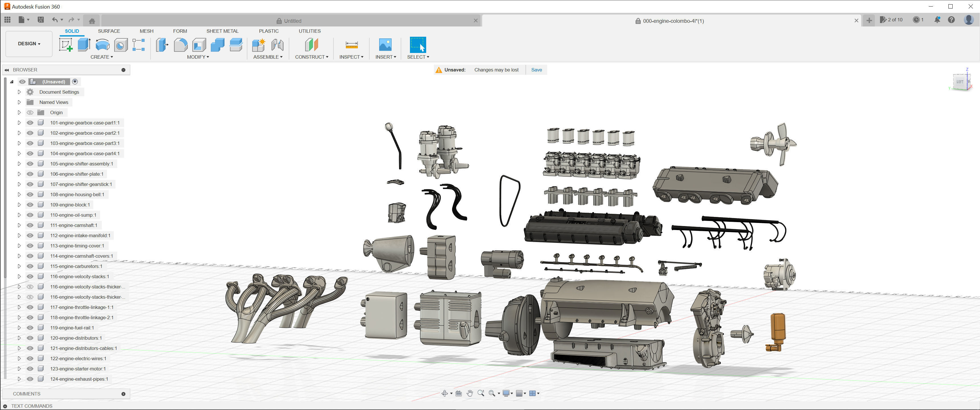Click the Create Sketch tool icon
980x410 pixels.
tap(66, 45)
